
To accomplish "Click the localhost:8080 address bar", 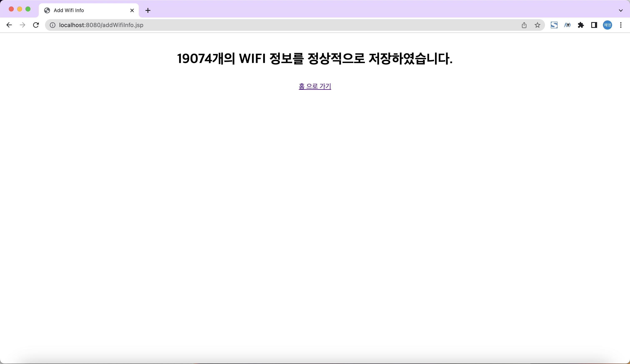I will [175, 25].
